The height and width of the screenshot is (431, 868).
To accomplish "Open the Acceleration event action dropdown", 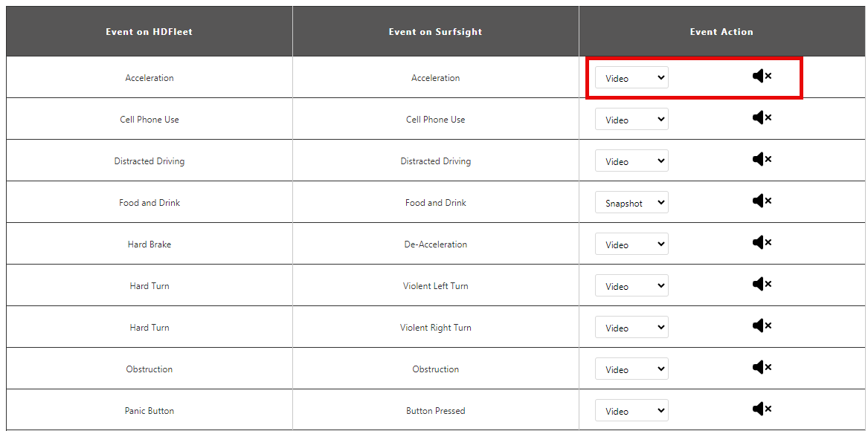I will (x=631, y=77).
